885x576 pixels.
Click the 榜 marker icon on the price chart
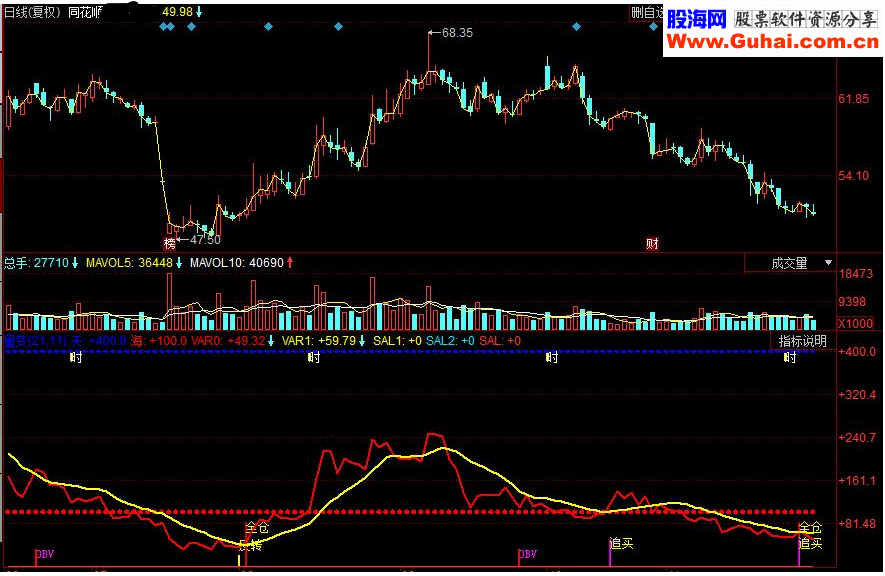(170, 243)
